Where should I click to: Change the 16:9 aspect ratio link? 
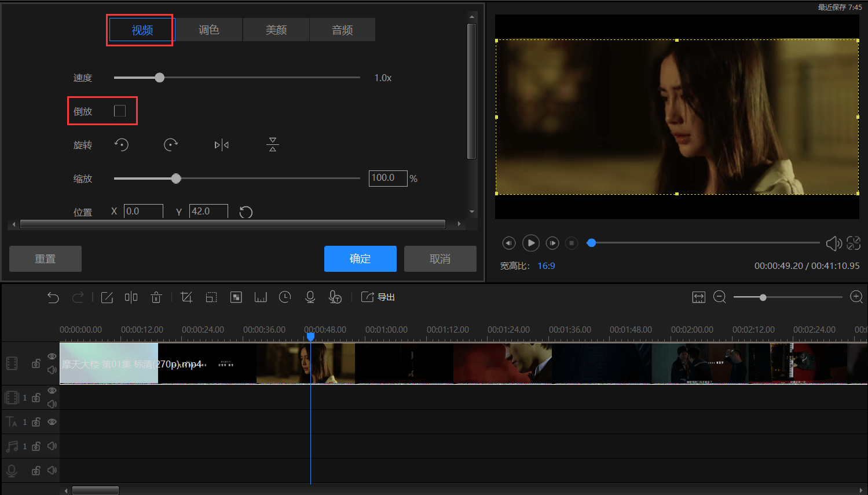546,266
